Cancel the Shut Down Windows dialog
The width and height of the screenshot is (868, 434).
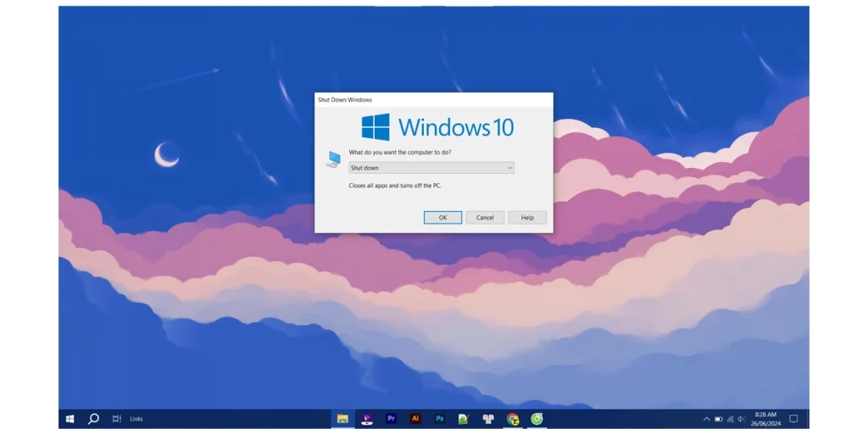point(485,218)
